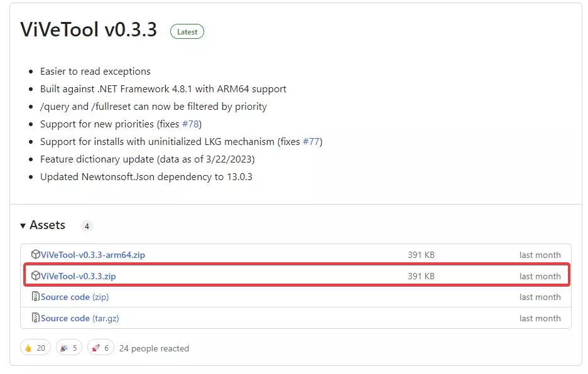
Task: Click '391 KB' size of arm64 zip
Action: point(421,255)
